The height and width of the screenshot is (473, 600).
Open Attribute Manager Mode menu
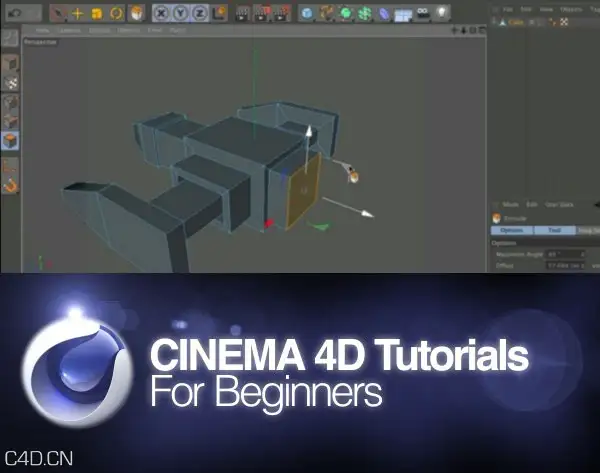click(x=510, y=205)
